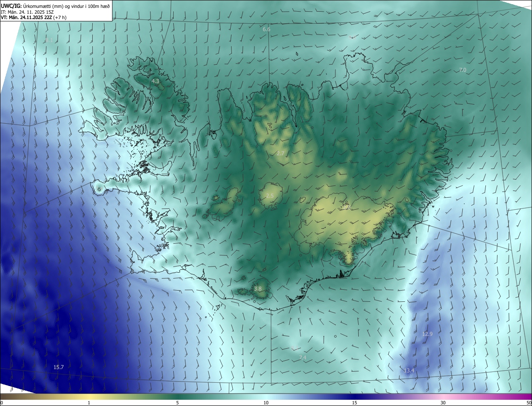Viewport: 532px width, 406px height.
Task: Click the 10 tick label on the colour scale
Action: 266,403
